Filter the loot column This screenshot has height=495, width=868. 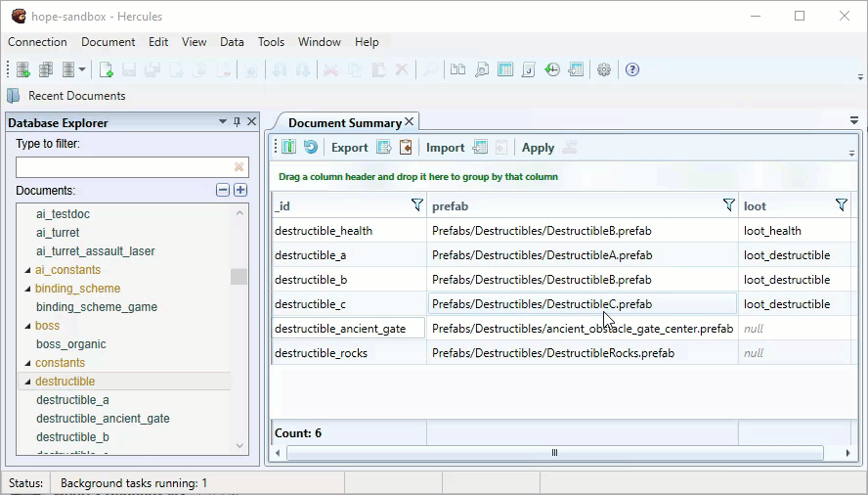click(842, 205)
